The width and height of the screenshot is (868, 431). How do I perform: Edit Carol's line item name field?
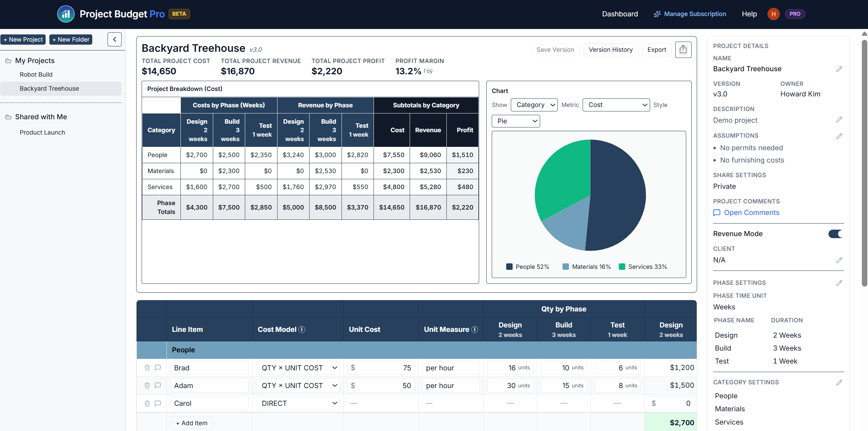pos(209,403)
